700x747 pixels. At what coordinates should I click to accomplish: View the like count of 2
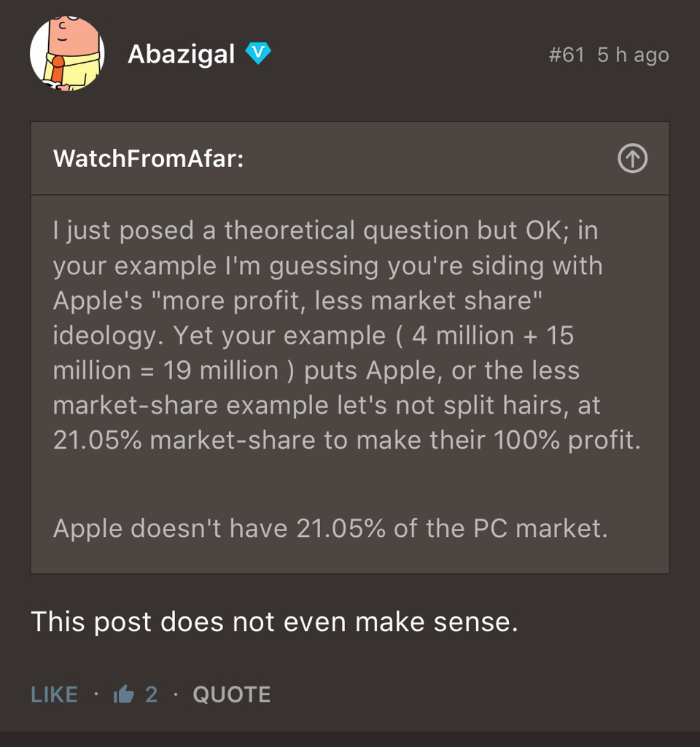pyautogui.click(x=151, y=694)
